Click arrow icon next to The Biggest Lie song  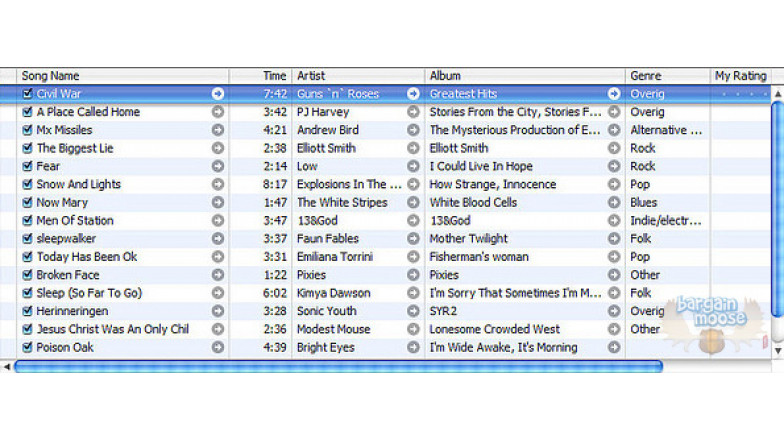(218, 148)
